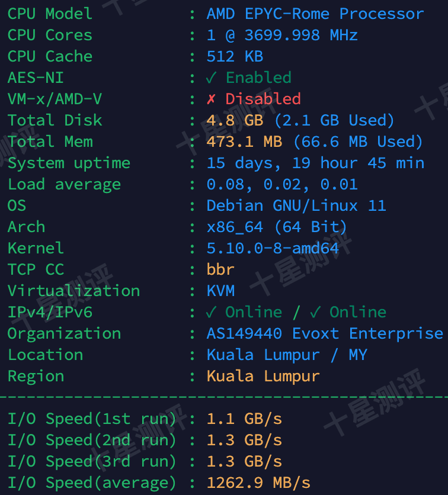
Task: Click the Total Mem 473.1 MB value
Action: 244,142
